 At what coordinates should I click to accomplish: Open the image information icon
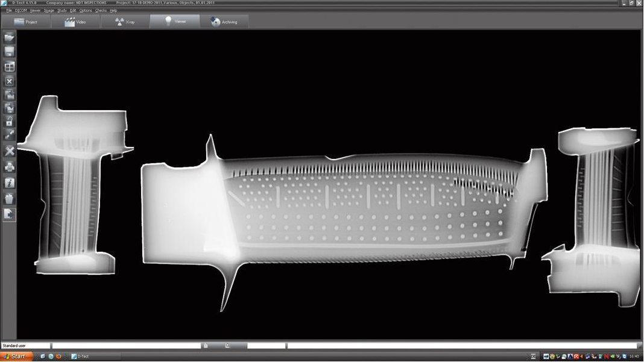coord(9,183)
